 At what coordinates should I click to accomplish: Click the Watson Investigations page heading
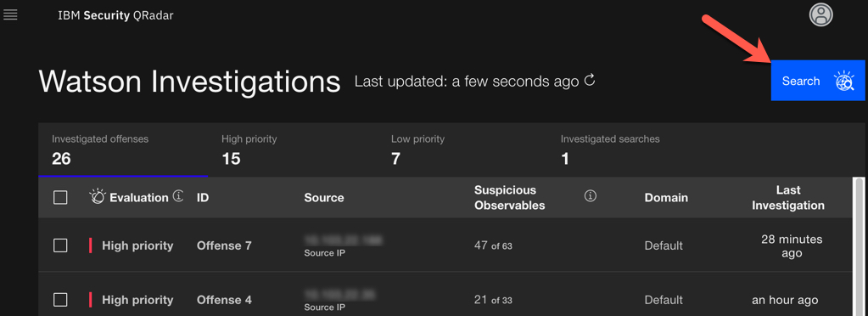pos(189,82)
